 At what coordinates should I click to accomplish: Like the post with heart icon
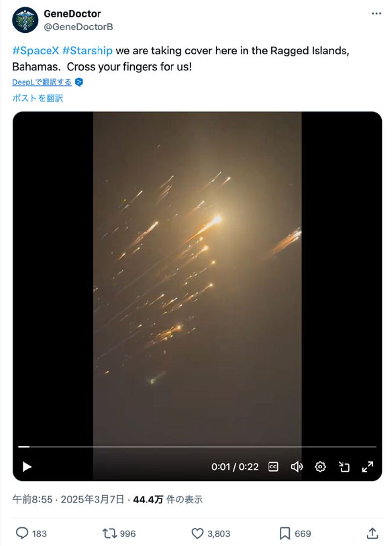click(x=197, y=533)
